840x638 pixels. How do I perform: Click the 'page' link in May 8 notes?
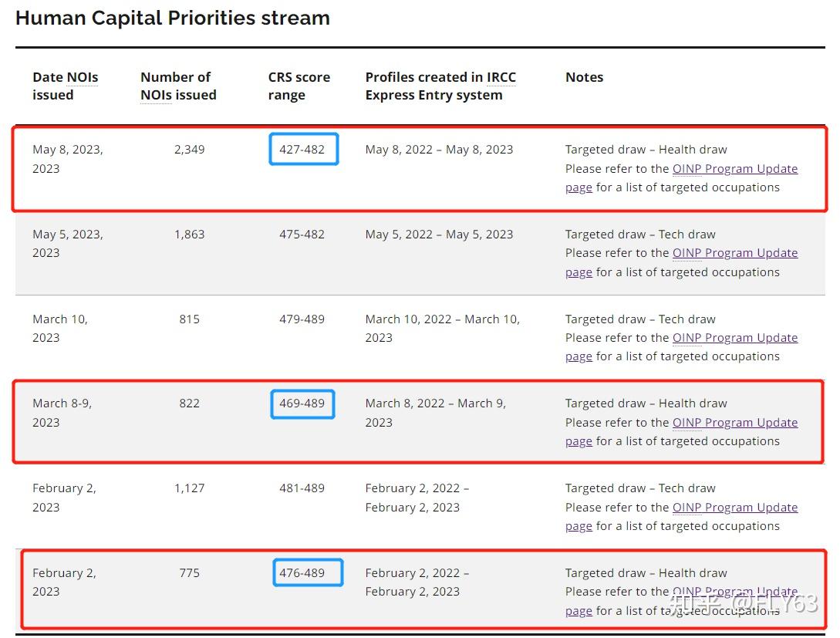pos(579,188)
